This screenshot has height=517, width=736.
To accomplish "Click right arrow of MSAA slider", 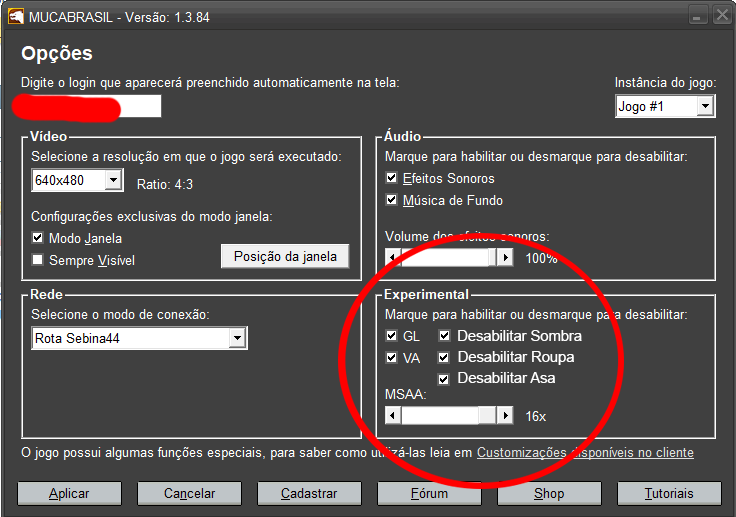I will coord(505,415).
